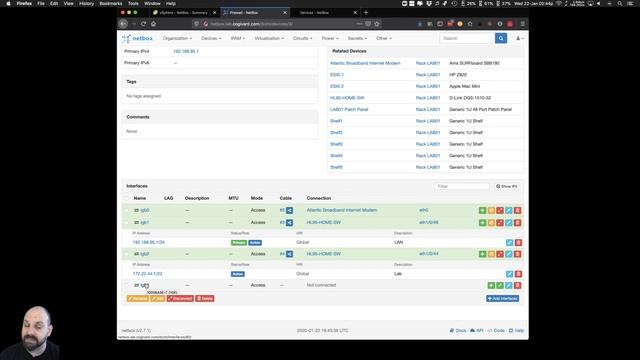Check the igb0 interface checkbox

click(x=127, y=210)
